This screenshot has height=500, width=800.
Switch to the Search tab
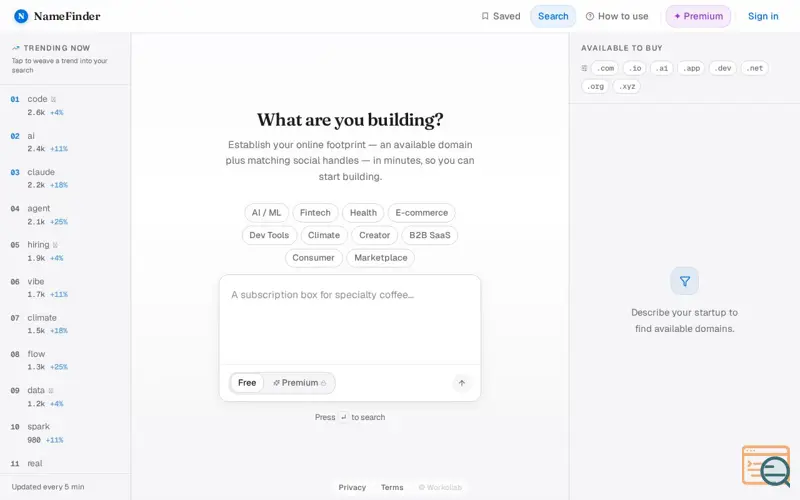553,16
